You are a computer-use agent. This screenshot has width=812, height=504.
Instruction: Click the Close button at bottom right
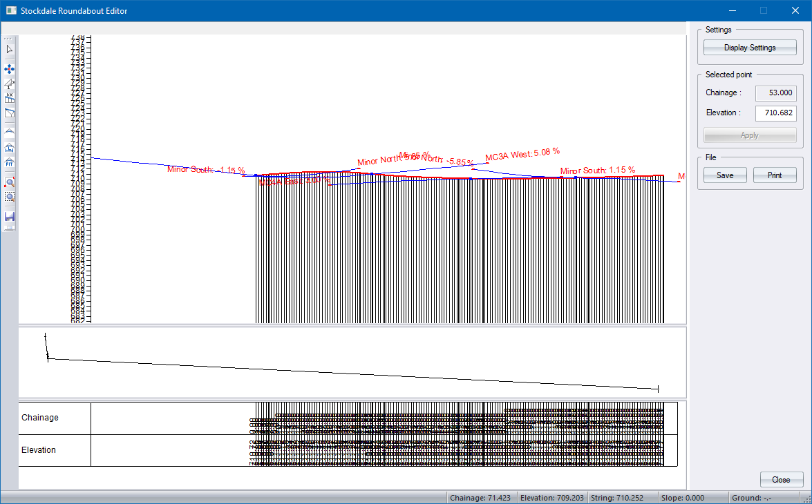[781, 480]
